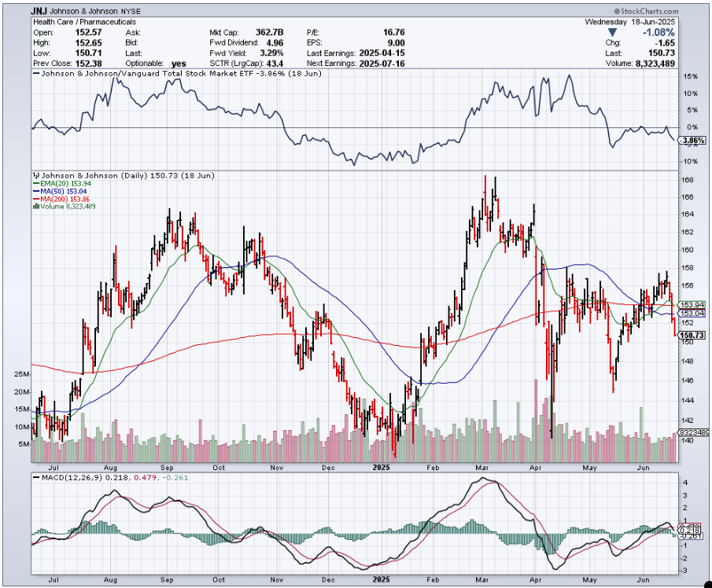Click the 25M volume axis label
This screenshot has width=712, height=588.
22,374
